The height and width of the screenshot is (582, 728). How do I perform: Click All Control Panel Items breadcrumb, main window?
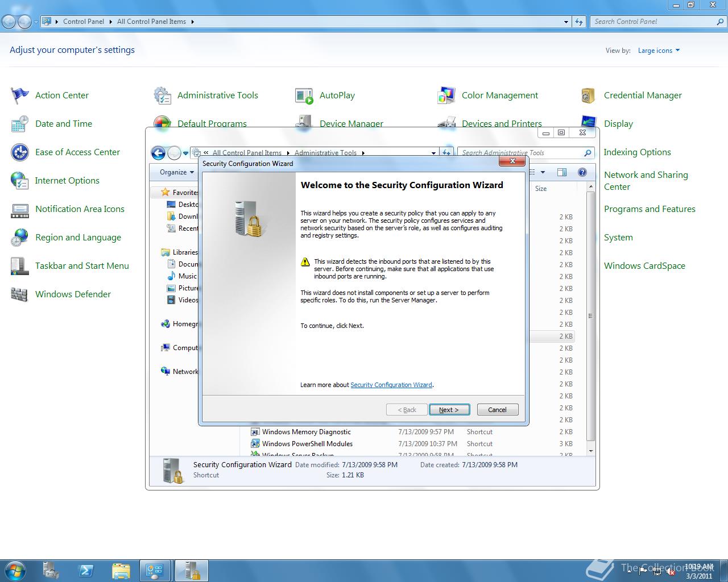151,22
